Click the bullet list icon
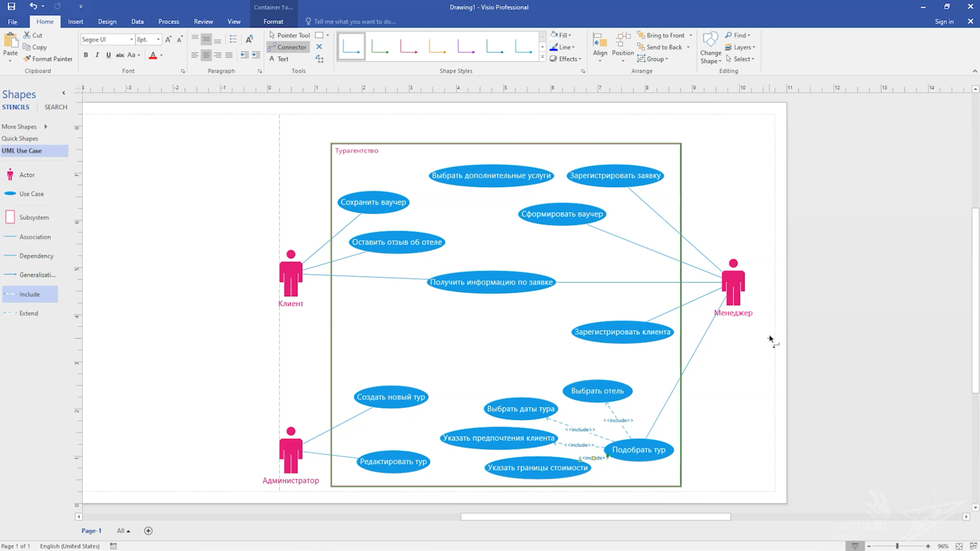The height and width of the screenshot is (551, 980). [233, 39]
